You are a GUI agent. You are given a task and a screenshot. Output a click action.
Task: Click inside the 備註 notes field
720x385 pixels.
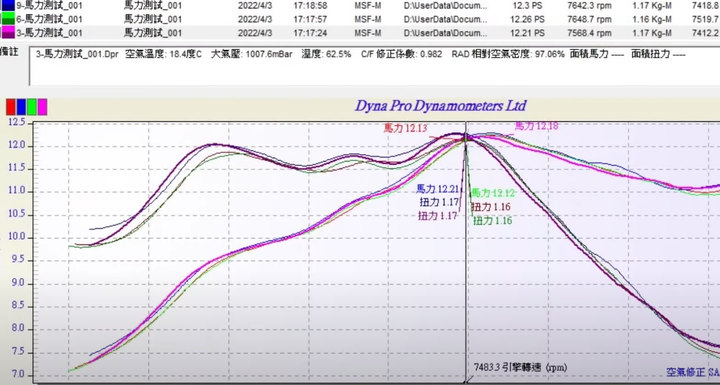pyautogui.click(x=374, y=66)
